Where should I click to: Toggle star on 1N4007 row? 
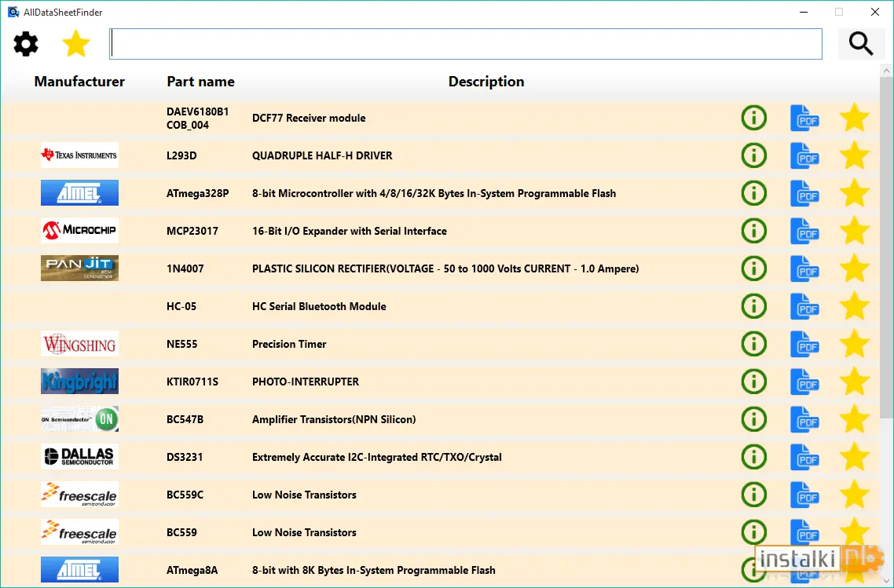tap(855, 268)
